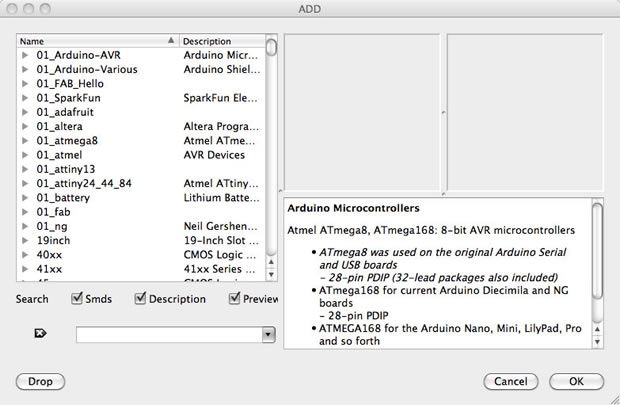Open the search history dropdown arrow

(268, 335)
